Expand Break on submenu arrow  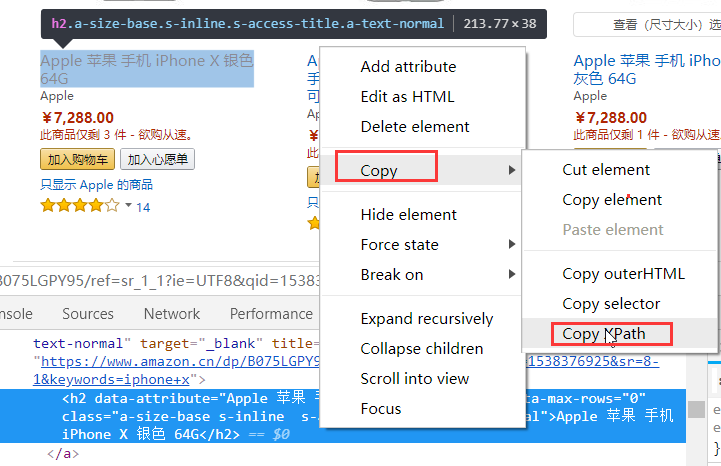(x=512, y=275)
